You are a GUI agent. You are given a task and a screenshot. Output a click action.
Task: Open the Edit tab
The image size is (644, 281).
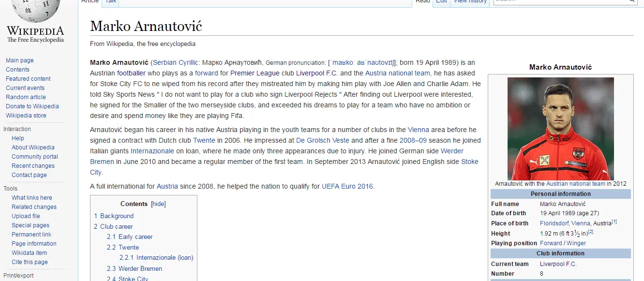click(441, 2)
